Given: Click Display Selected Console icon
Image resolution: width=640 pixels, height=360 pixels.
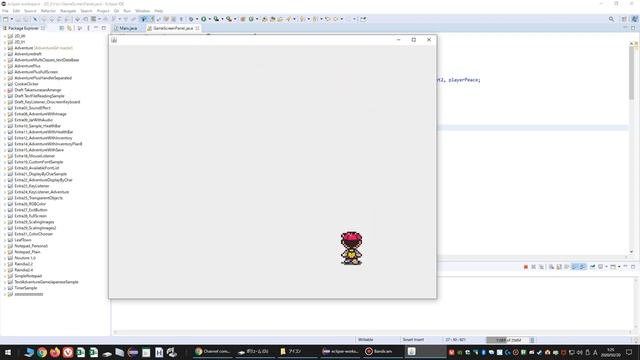Looking at the screenshot, I should coord(600,267).
